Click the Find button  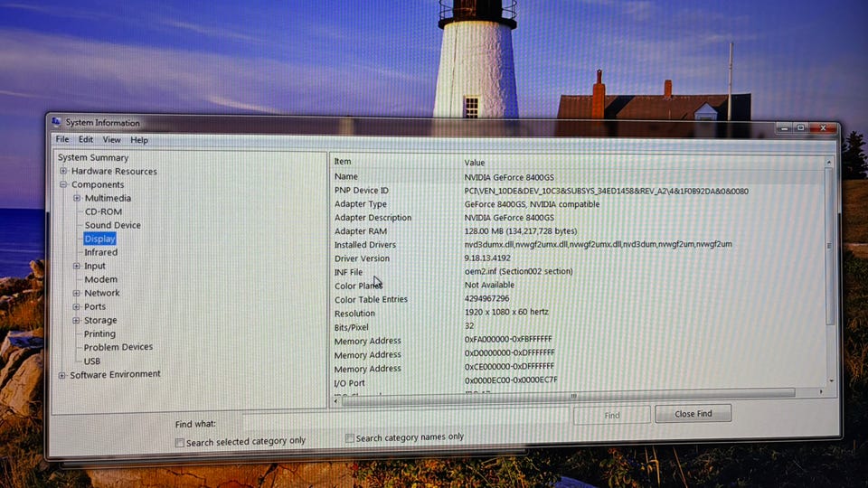[x=612, y=415]
